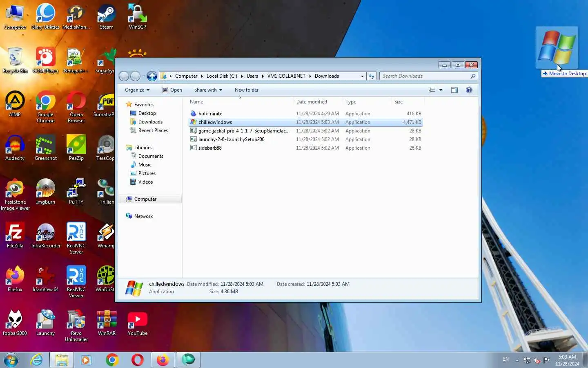Open GOM Player shortcut
This screenshot has width=588, height=368.
click(45, 61)
